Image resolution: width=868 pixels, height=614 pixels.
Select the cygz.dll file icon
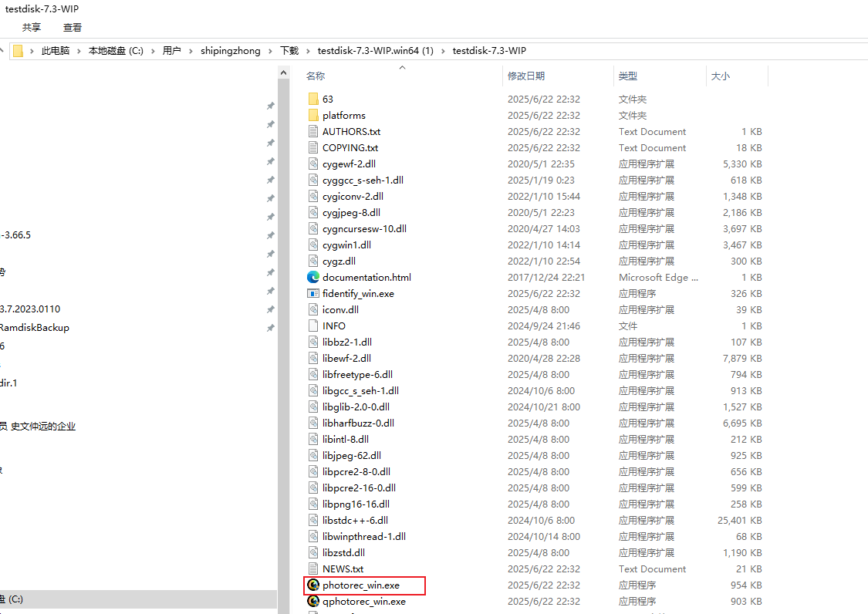point(313,261)
